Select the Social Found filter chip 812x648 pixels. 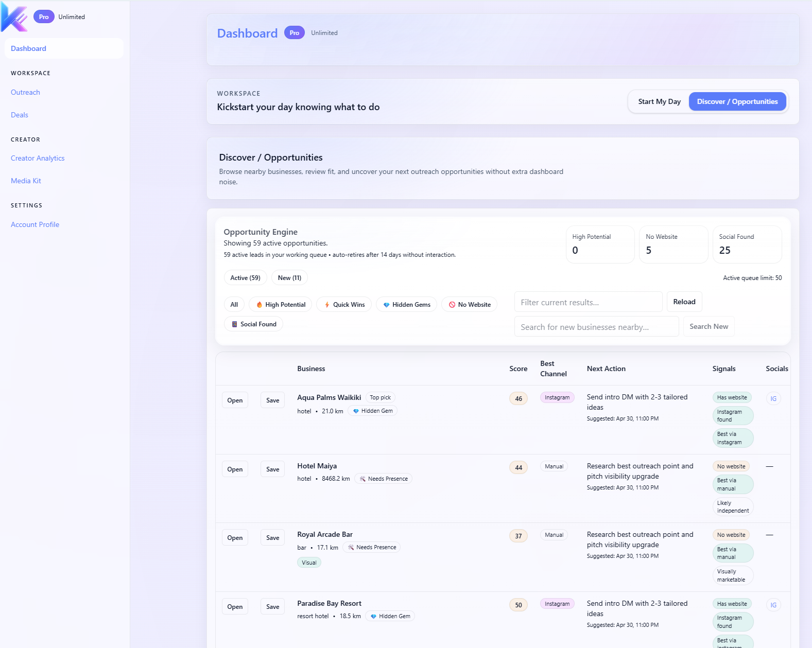point(253,324)
